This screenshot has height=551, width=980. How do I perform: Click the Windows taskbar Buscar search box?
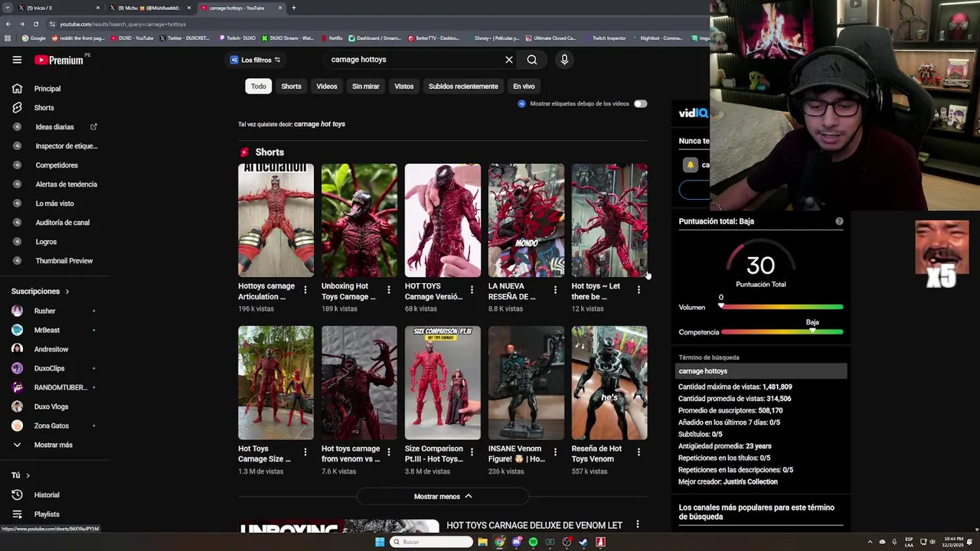pos(431,542)
